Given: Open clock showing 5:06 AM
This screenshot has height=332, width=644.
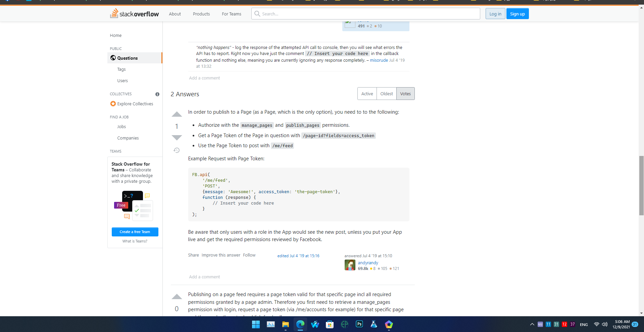Looking at the screenshot, I should pyautogui.click(x=621, y=324).
